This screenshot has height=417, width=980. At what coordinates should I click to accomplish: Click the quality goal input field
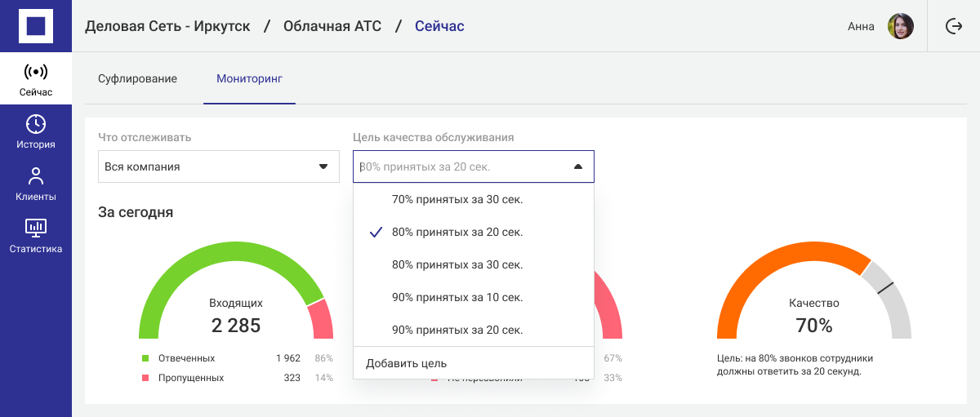coord(457,166)
